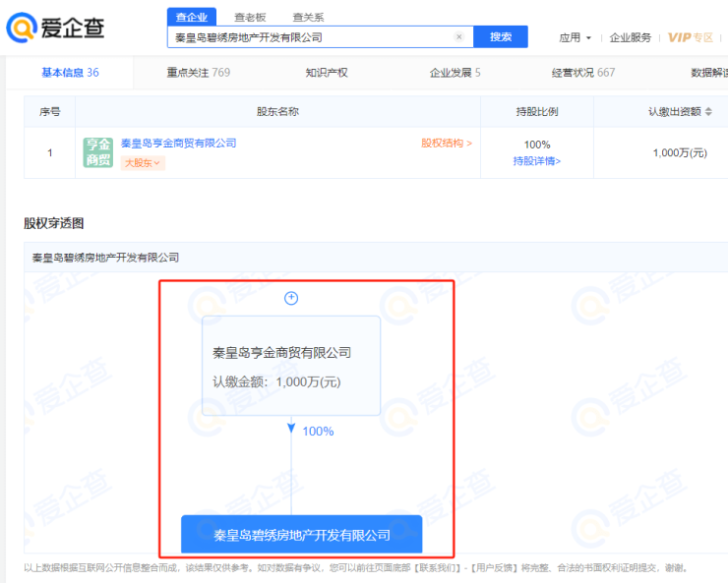Viewport: 728px width, 583px height.
Task: Switch to the 查关系 tab
Action: (308, 17)
